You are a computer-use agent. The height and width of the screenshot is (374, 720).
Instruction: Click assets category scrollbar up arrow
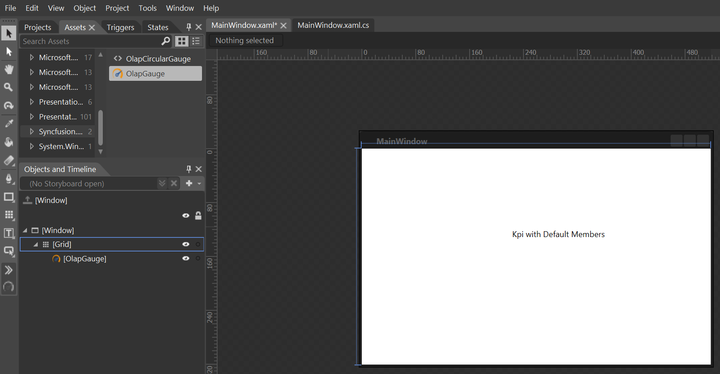101,55
